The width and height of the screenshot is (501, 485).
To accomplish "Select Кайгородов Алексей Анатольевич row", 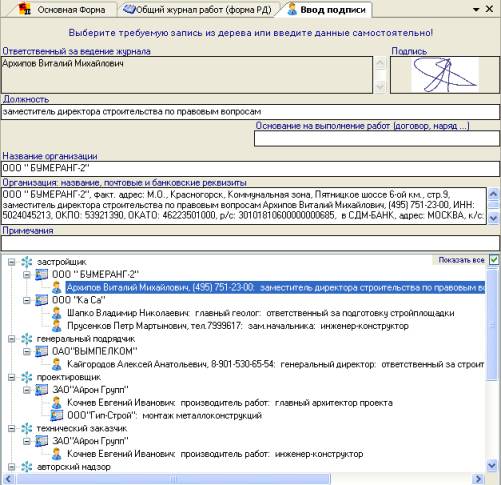I will [x=275, y=365].
